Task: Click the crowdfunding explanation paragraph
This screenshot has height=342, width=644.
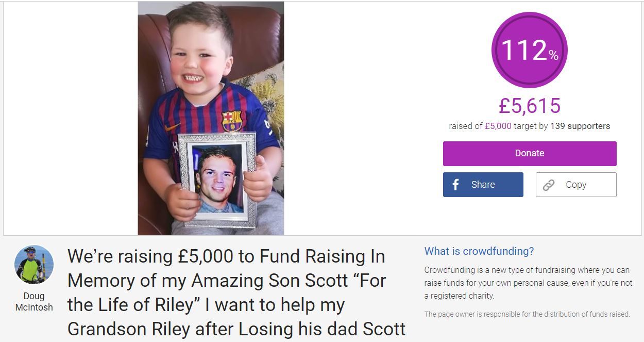Action: 528,283
